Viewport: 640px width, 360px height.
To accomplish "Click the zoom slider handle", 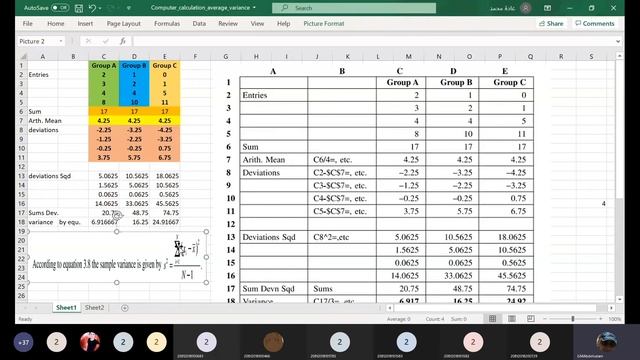I will pos(573,318).
